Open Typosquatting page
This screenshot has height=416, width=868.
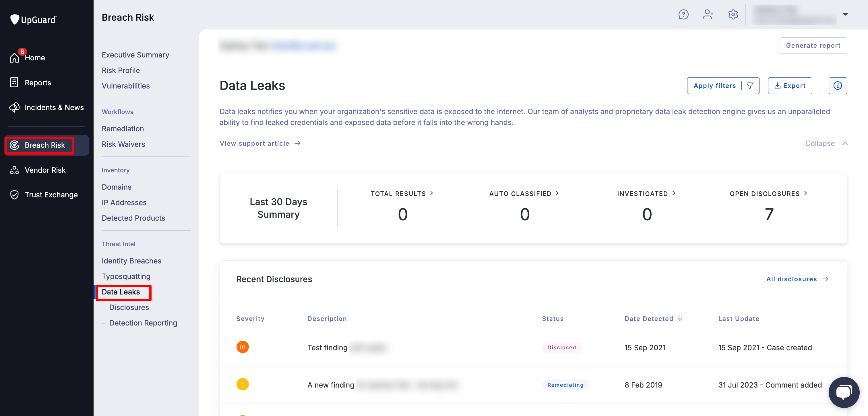pos(126,276)
